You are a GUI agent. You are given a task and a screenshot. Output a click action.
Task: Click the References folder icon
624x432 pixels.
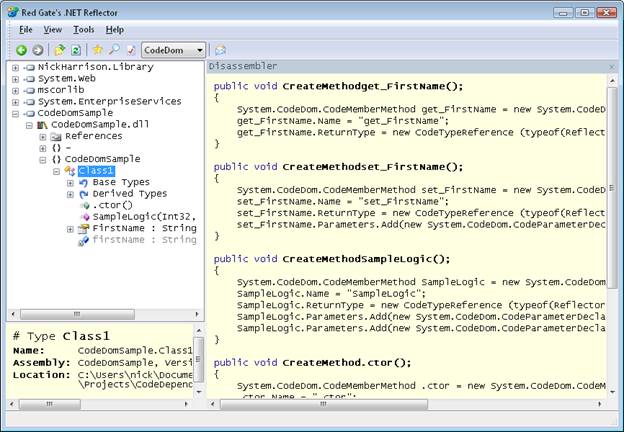56,137
